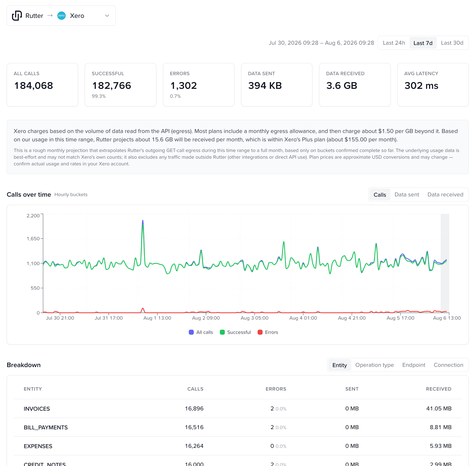The height and width of the screenshot is (466, 476).
Task: Sort table by CALLS column header
Action: 195,389
